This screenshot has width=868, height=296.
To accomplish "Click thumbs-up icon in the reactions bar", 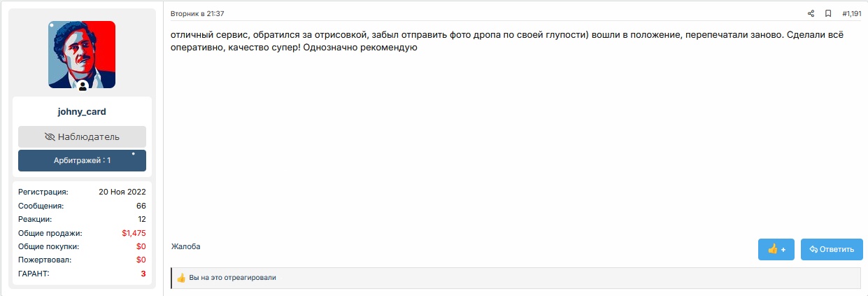I will pos(181,278).
